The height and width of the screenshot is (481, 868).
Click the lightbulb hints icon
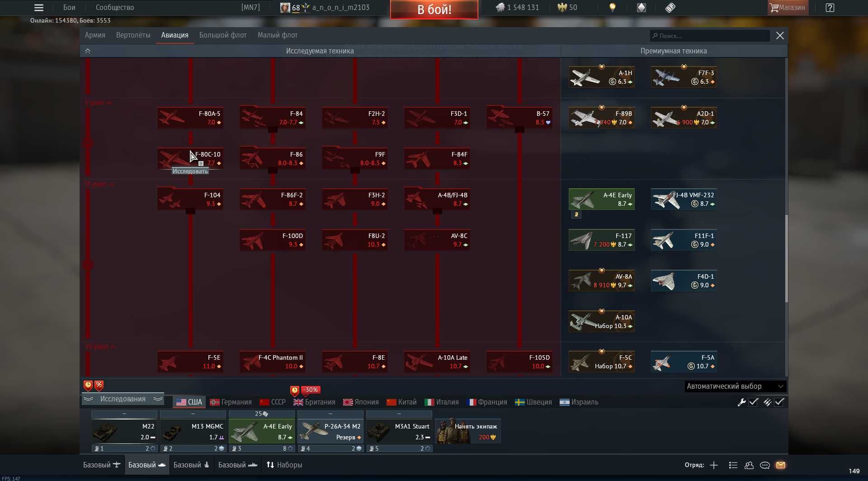[613, 8]
